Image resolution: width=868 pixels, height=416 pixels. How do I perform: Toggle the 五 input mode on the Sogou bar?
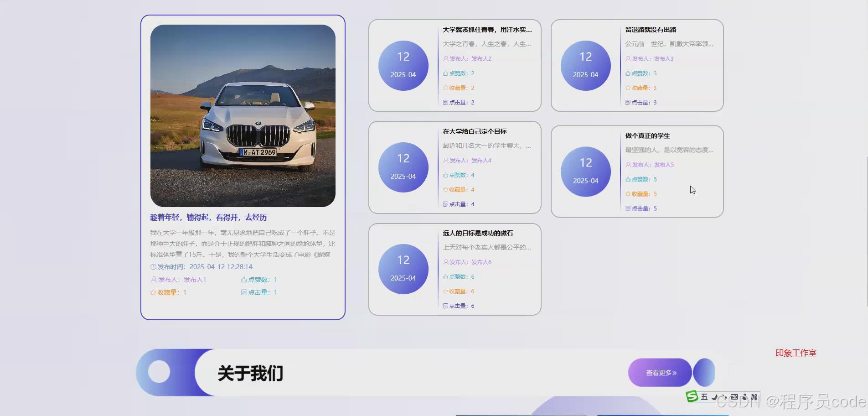point(704,396)
